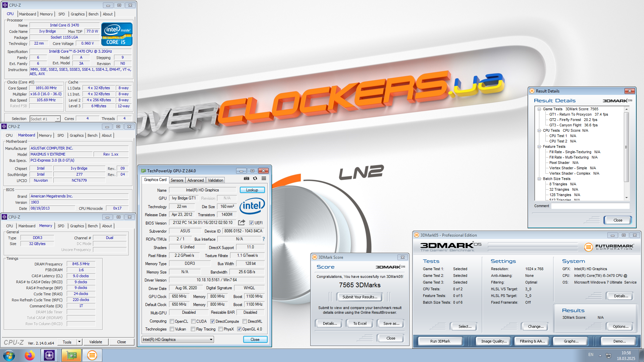This screenshot has width=644, height=362.
Task: Click the GPU-Z refresh arrows icon
Action: click(255, 179)
